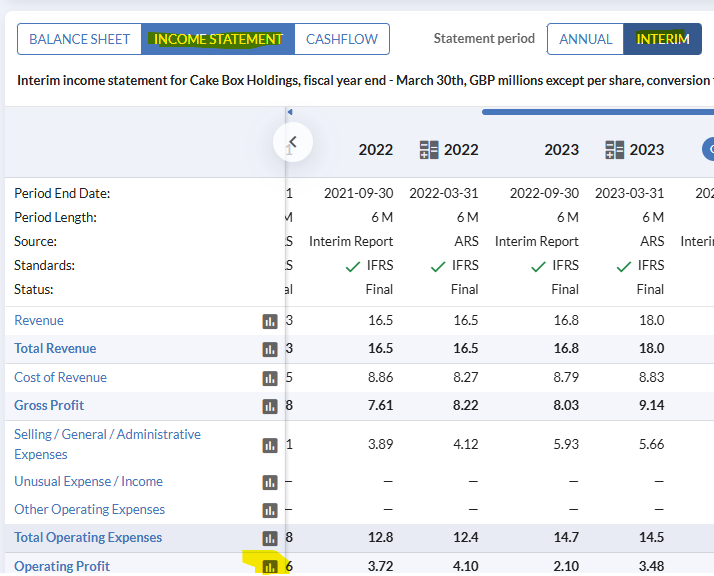Viewport: 714px width, 576px height.
Task: Click SG&A expenses value 5.66
Action: tap(652, 444)
